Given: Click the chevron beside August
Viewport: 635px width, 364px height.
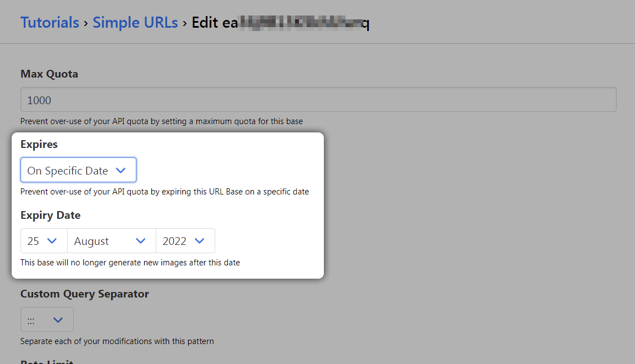Looking at the screenshot, I should [x=141, y=241].
